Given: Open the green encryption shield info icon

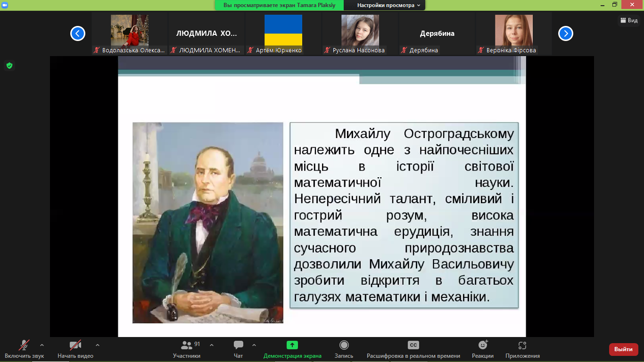Looking at the screenshot, I should coord(9,66).
